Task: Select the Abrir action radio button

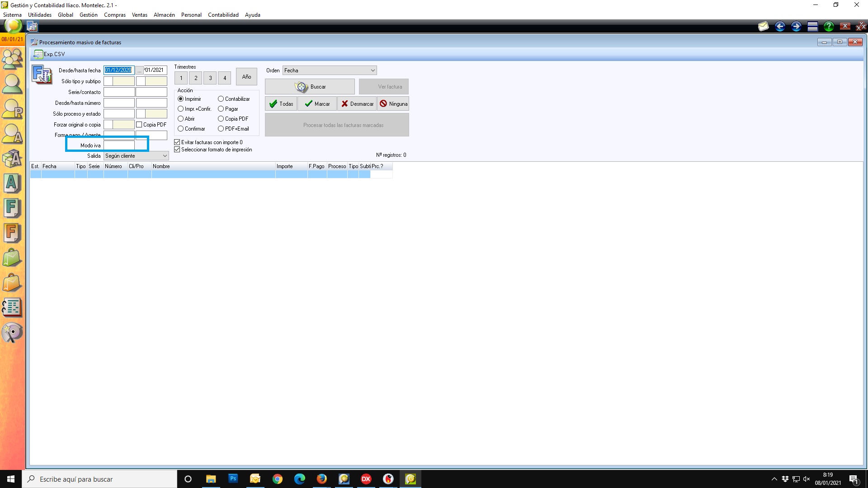Action: click(180, 119)
